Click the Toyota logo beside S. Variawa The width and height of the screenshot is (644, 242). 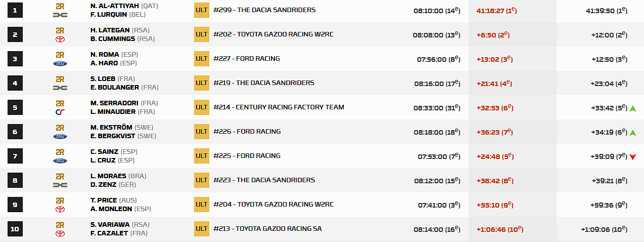pos(60,233)
